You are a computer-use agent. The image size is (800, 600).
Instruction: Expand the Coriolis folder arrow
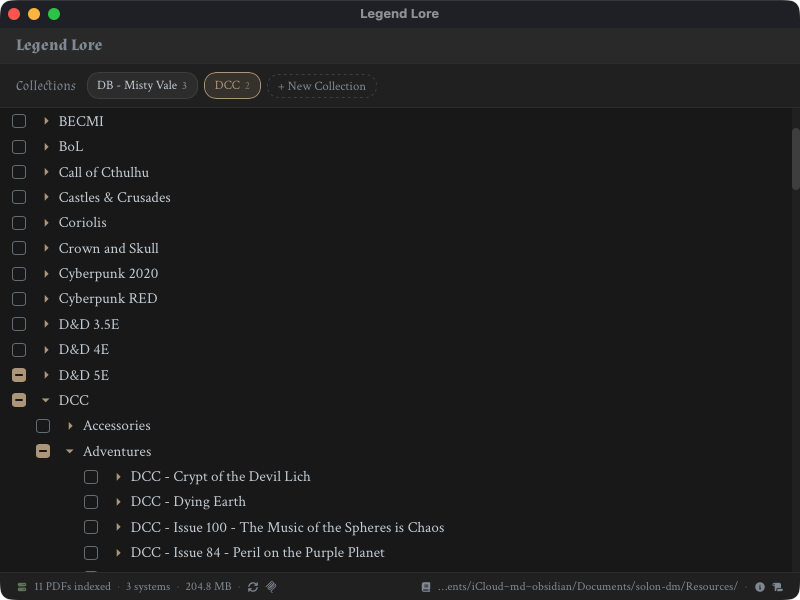click(x=46, y=222)
